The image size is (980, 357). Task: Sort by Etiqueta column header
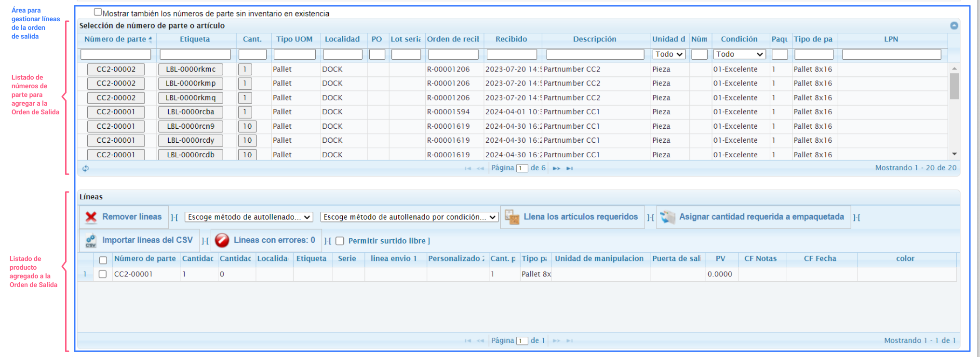point(195,40)
